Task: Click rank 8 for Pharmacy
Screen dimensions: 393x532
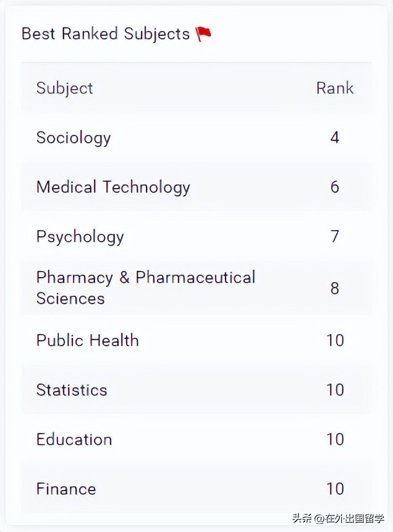Action: click(334, 288)
